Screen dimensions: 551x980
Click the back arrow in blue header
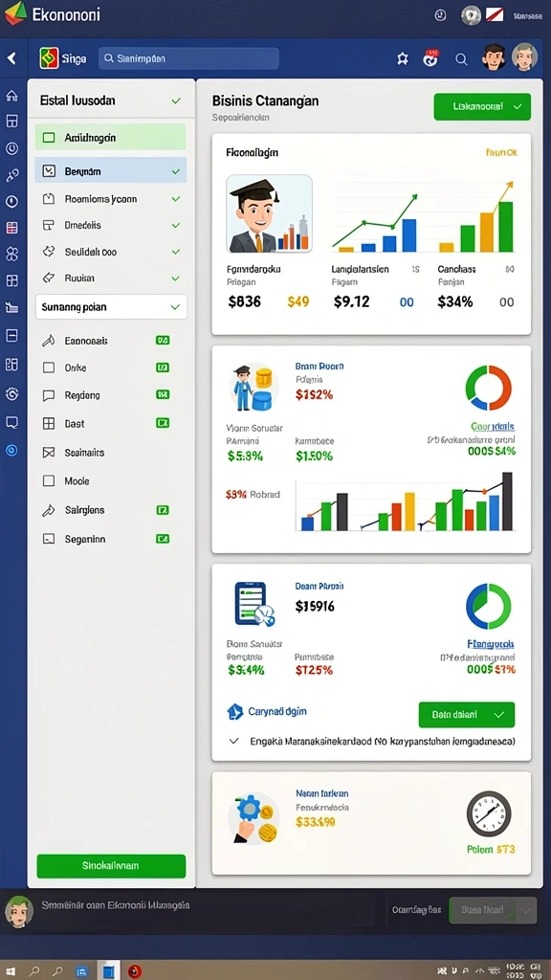point(11,58)
